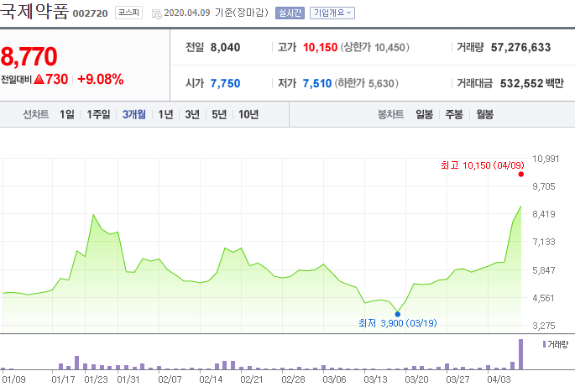575x392 pixels.
Task: Click the 최고 10,150 (04/09) label
Action: pos(482,165)
